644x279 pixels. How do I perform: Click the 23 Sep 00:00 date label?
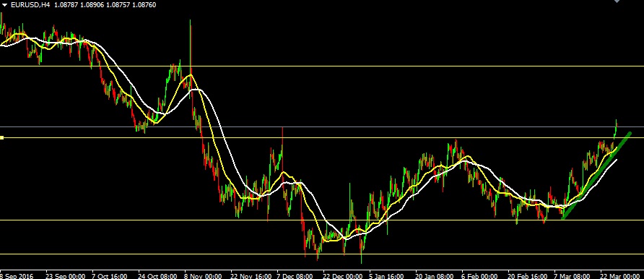click(x=66, y=275)
